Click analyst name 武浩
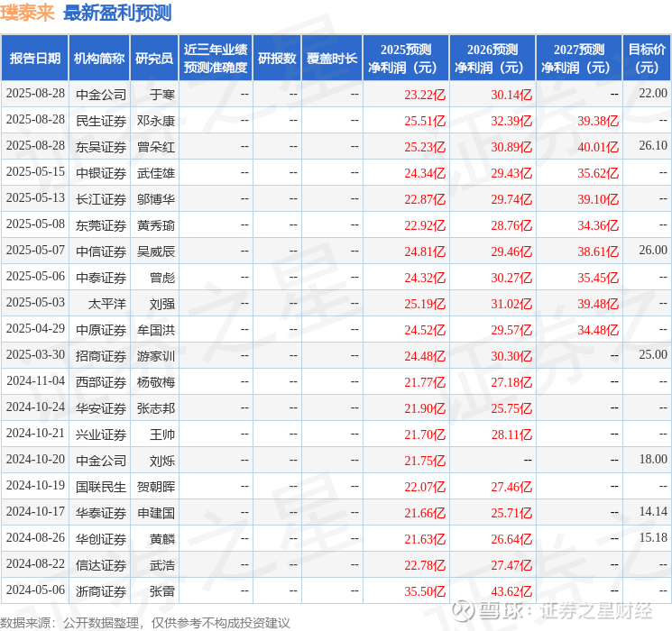The height and width of the screenshot is (631, 672). [162, 565]
